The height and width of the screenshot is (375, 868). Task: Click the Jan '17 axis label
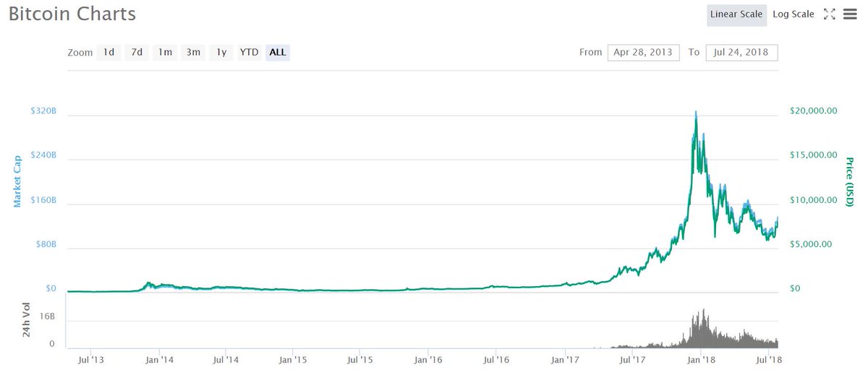tap(565, 359)
